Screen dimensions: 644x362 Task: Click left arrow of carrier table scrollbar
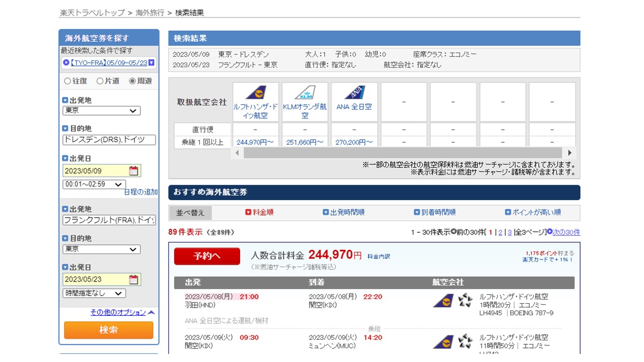pos(237,153)
